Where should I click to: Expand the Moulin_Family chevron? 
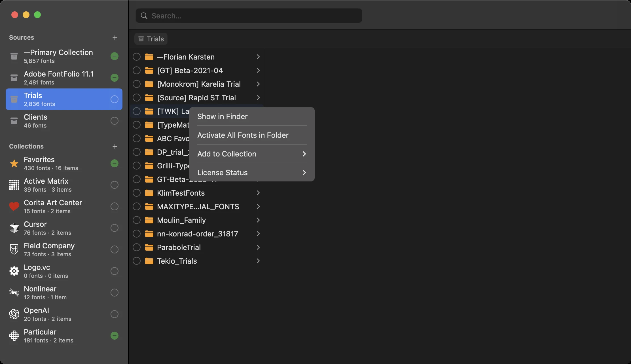click(x=258, y=220)
